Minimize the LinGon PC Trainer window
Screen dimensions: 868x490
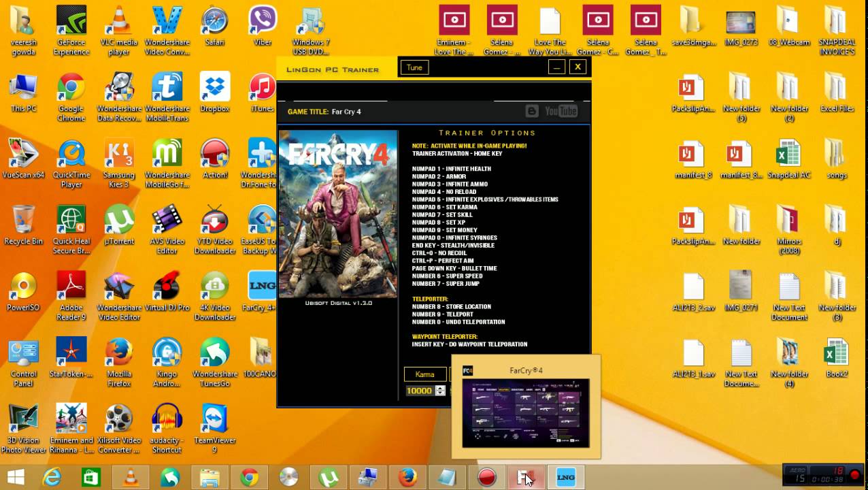[556, 67]
